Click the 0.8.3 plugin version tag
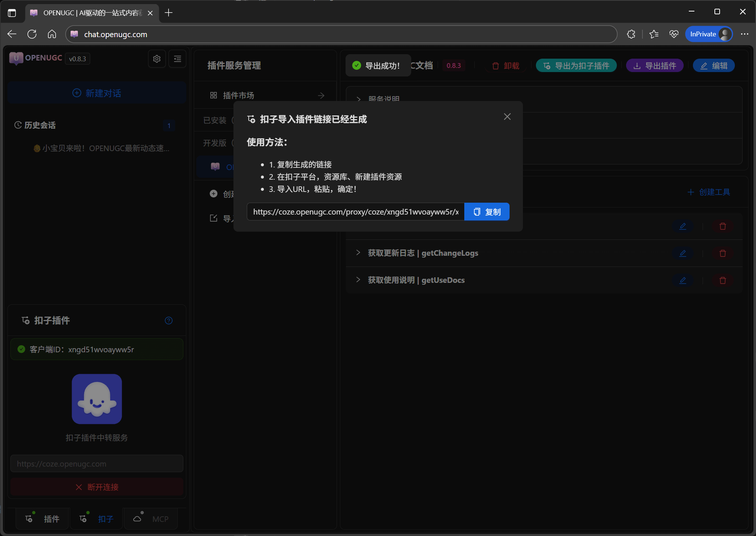 pos(454,66)
